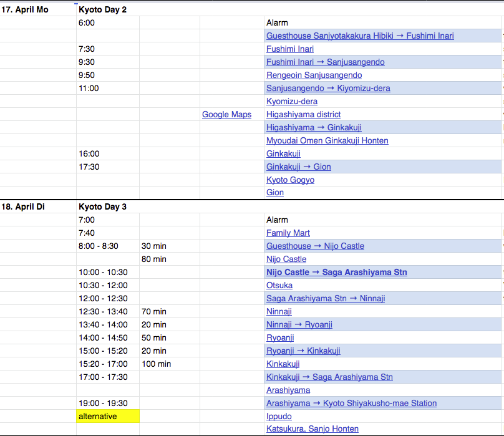
Task: Click the Kyoto Gogyo link
Action: [290, 180]
